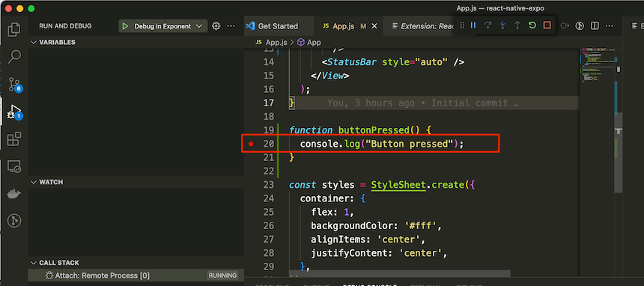This screenshot has height=286, width=644.
Task: Toggle split editor layout icon
Action: click(595, 26)
